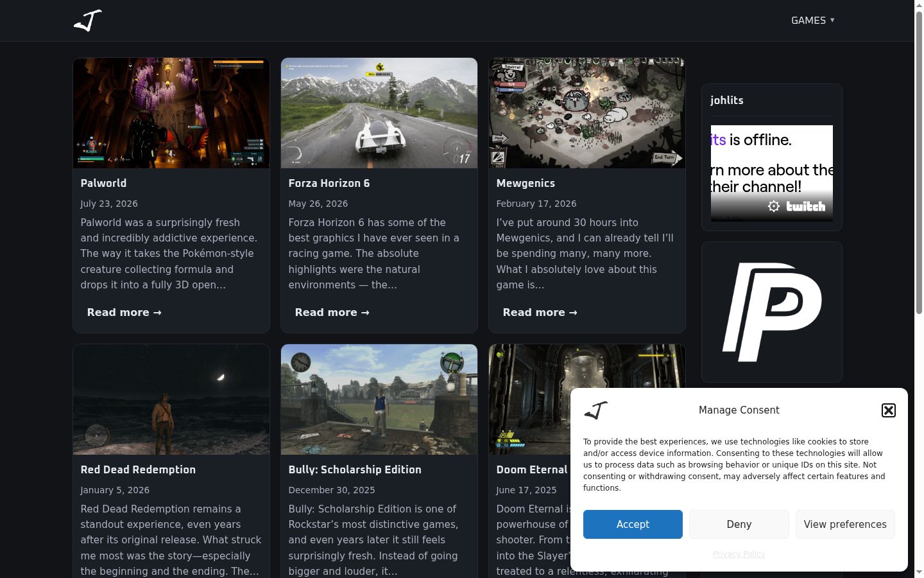The width and height of the screenshot is (924, 578).
Task: Click the Twitch logo in the embed
Action: click(x=806, y=206)
